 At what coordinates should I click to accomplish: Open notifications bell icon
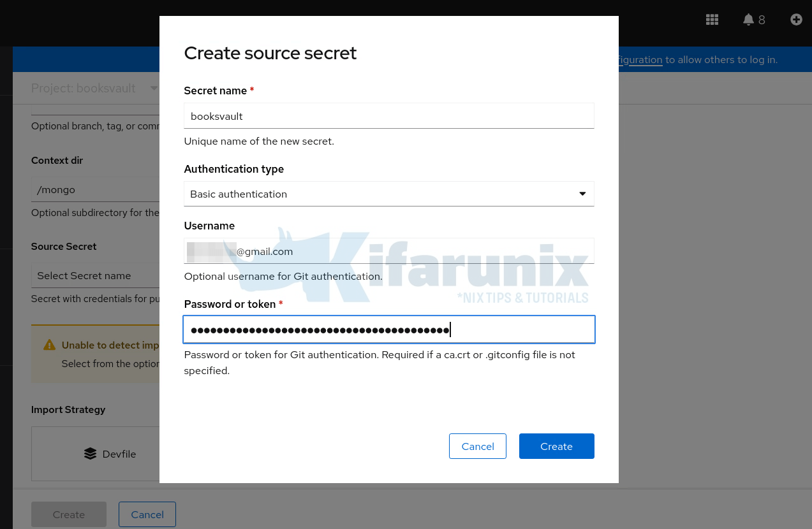tap(748, 20)
